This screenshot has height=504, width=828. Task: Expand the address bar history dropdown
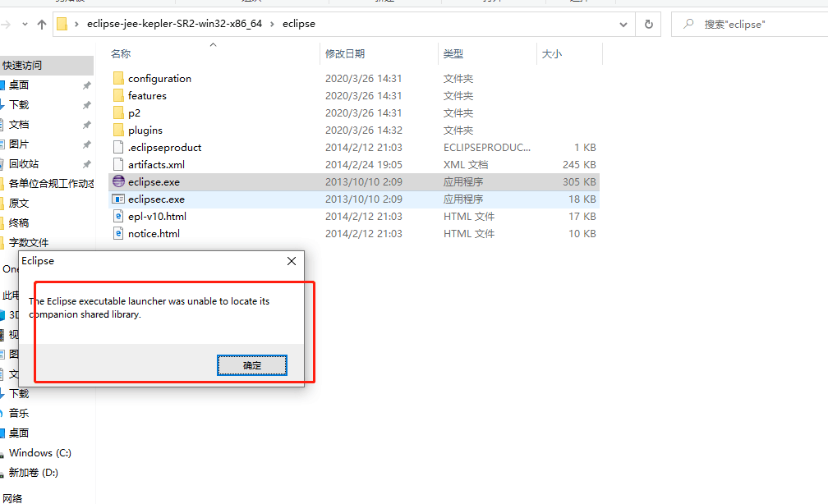623,25
